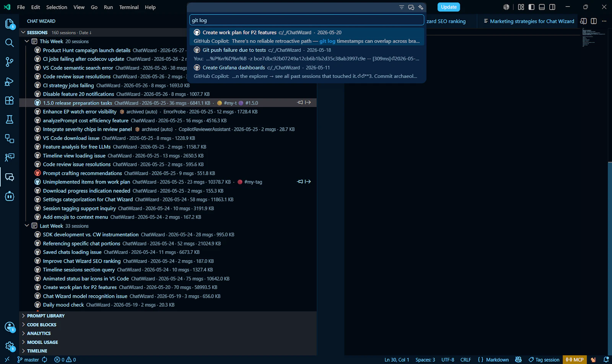The height and width of the screenshot is (364, 612).
Task: Click the Update button
Action: click(x=448, y=7)
